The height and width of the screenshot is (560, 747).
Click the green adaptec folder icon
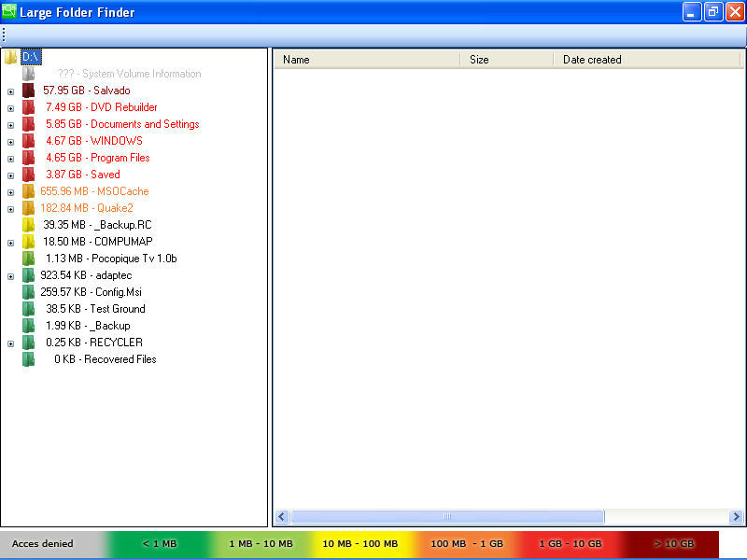(29, 275)
